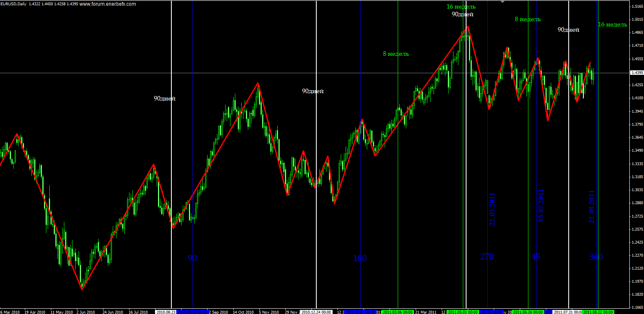Click the 2010.08.23 time axis marker
This screenshot has width=644, height=314.
166,312
